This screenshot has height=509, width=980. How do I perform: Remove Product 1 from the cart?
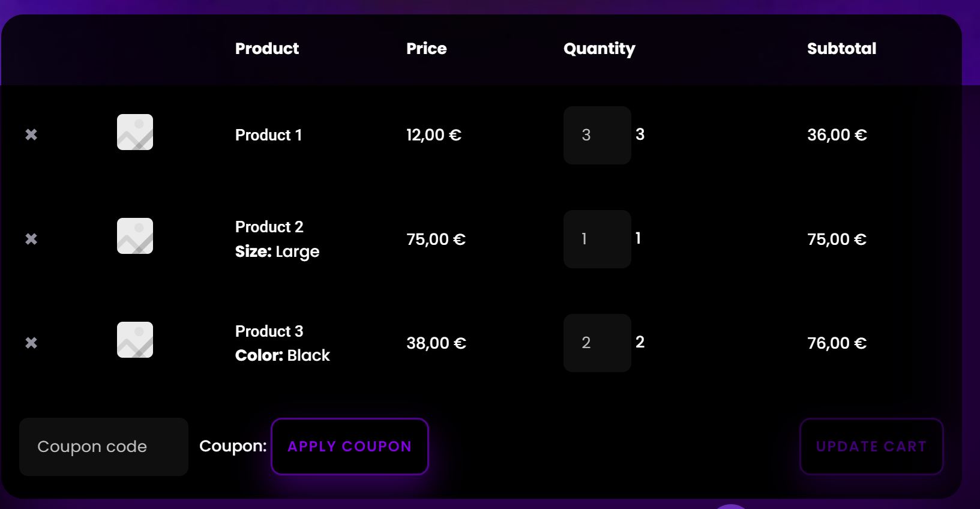[x=31, y=134]
